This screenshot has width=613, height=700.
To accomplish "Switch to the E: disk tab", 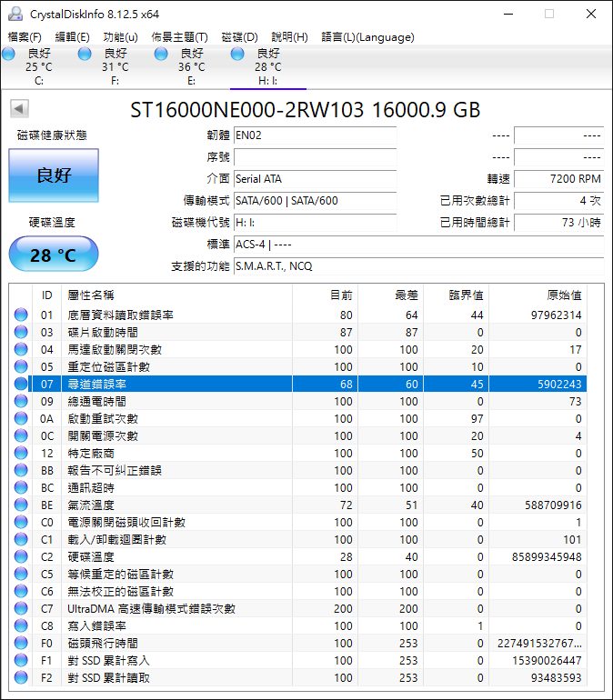I will click(192, 67).
